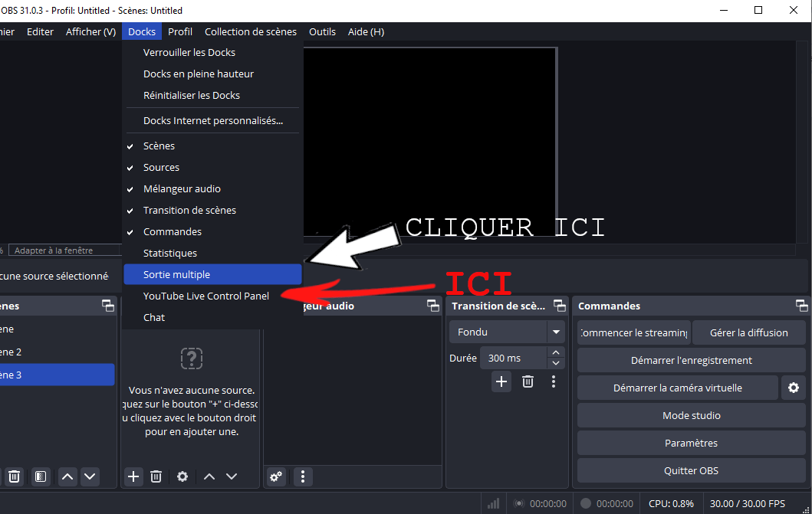Image resolution: width=812 pixels, height=514 pixels.
Task: Open the scaling mode 'Adapter à la fenêtre' dropdown
Action: tap(65, 250)
